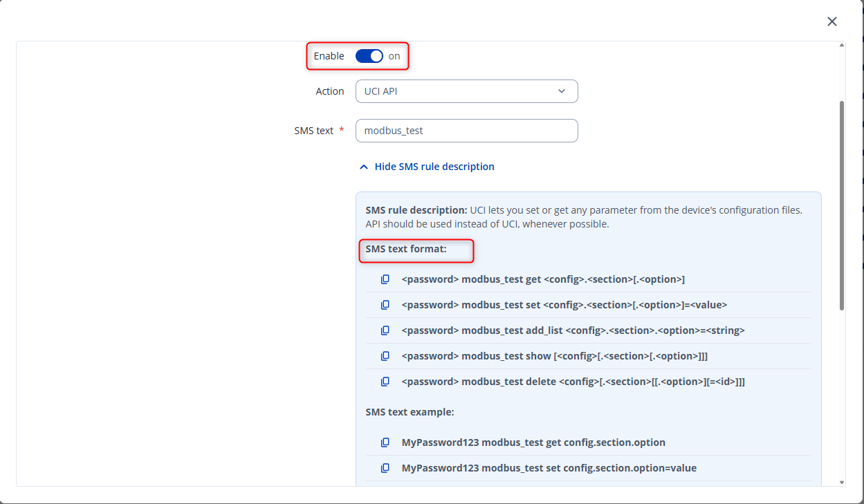Click the scrollbar up arrow
This screenshot has height=504, width=864.
click(x=841, y=46)
